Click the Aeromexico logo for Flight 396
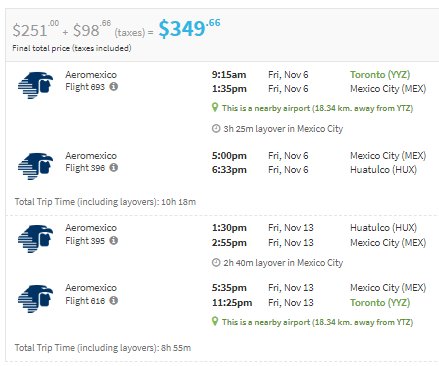 (x=35, y=166)
